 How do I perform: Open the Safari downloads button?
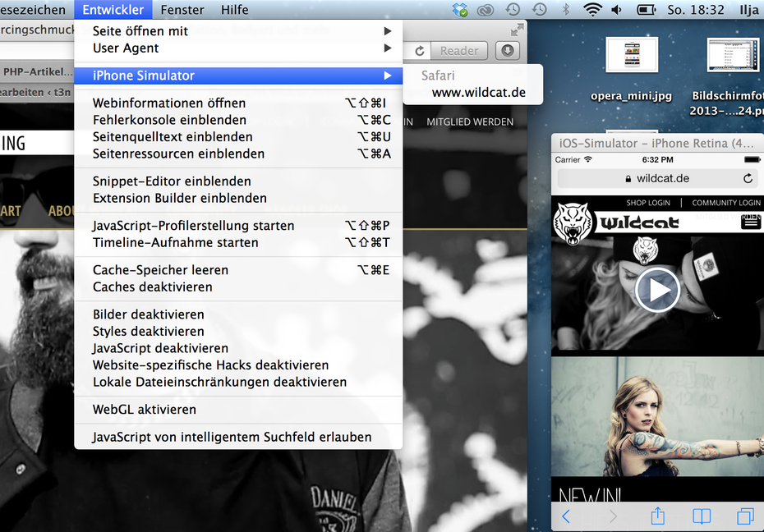point(507,51)
